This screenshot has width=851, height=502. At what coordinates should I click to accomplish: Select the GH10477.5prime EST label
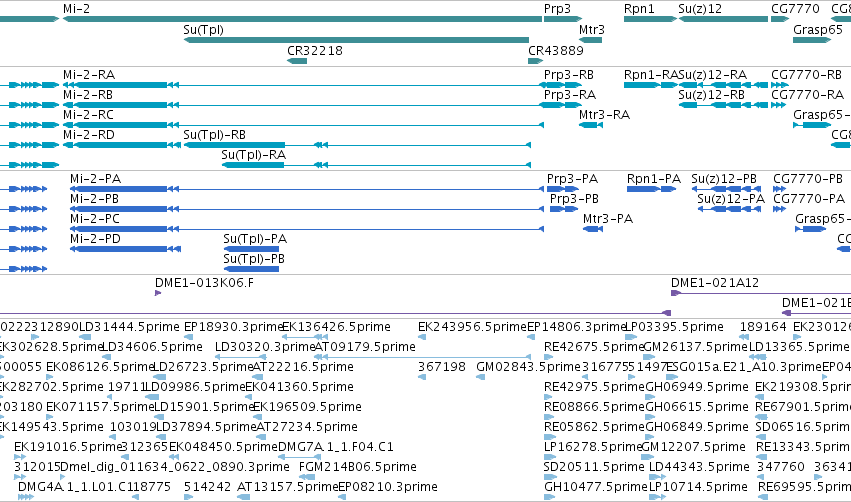(596, 487)
